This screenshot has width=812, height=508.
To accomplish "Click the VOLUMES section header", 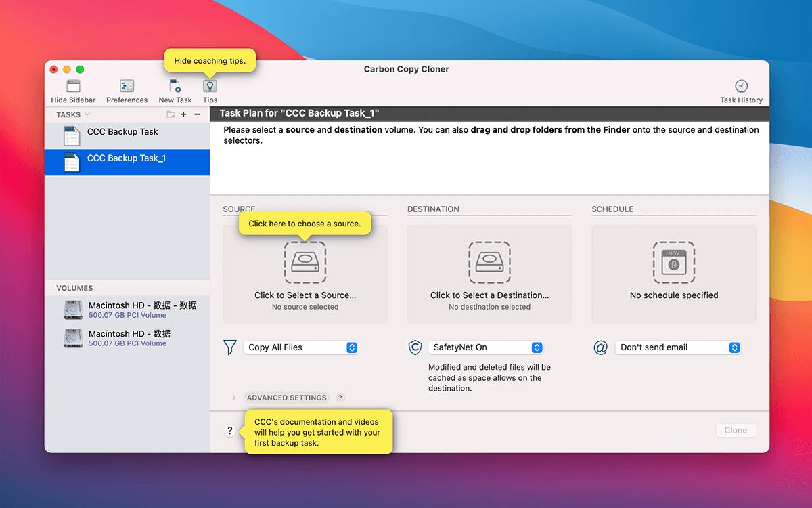I will pos(75,288).
